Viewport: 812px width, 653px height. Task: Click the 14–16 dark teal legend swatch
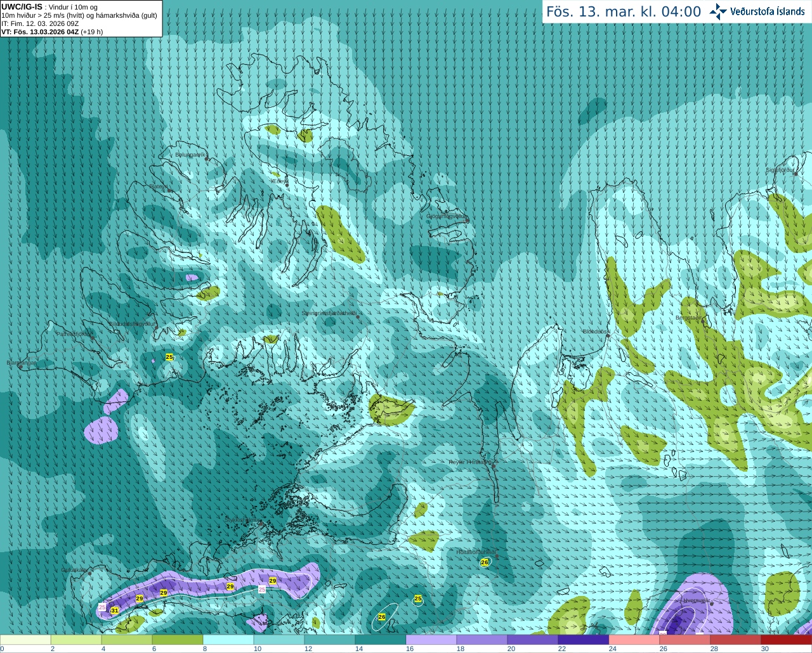[381, 640]
